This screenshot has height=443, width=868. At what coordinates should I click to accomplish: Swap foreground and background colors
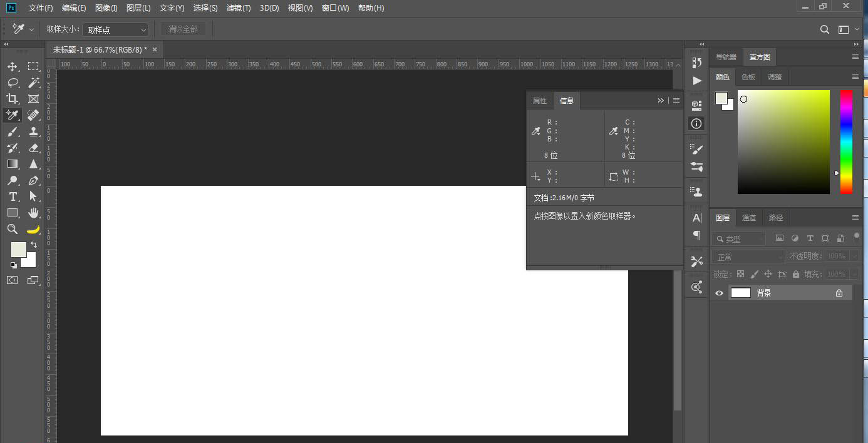tap(34, 244)
